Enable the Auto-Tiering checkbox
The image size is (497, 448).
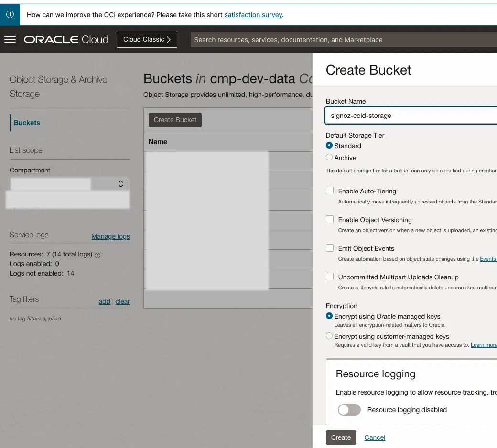(330, 191)
